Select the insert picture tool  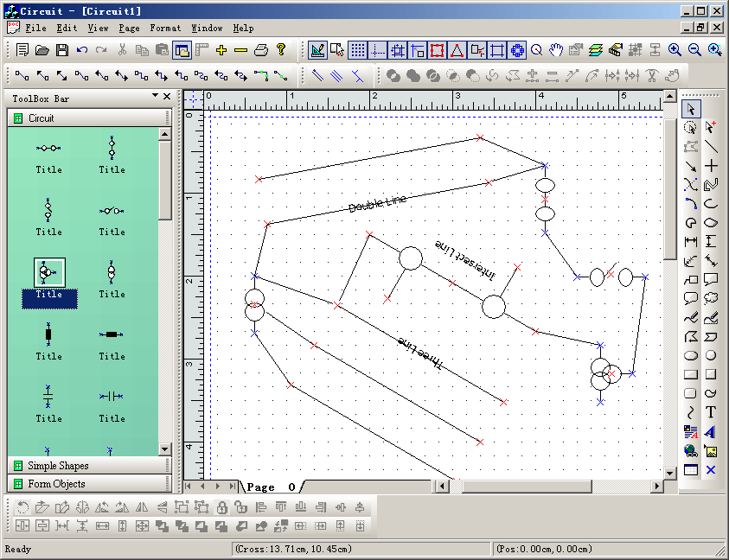710,451
